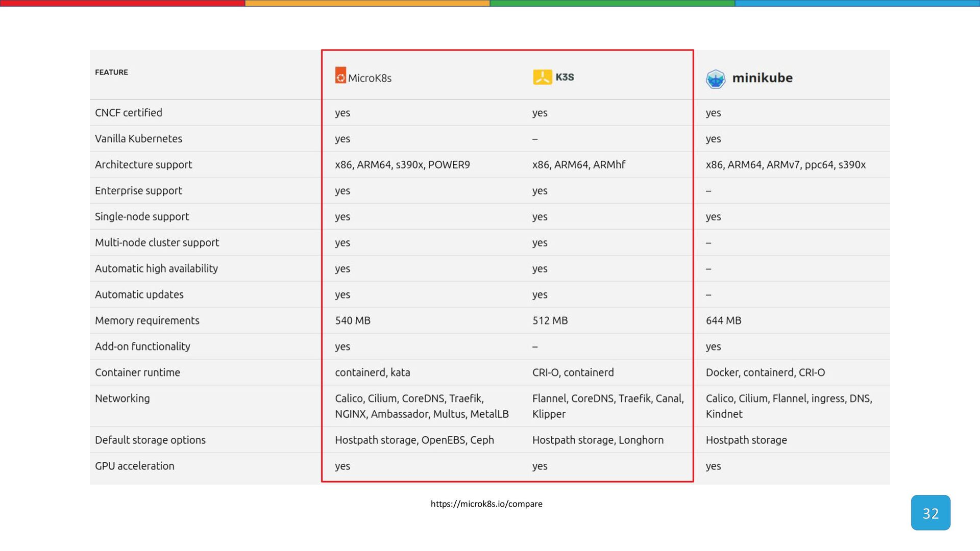Click the minikube logo icon
Image resolution: width=980 pixels, height=551 pixels.
click(716, 79)
